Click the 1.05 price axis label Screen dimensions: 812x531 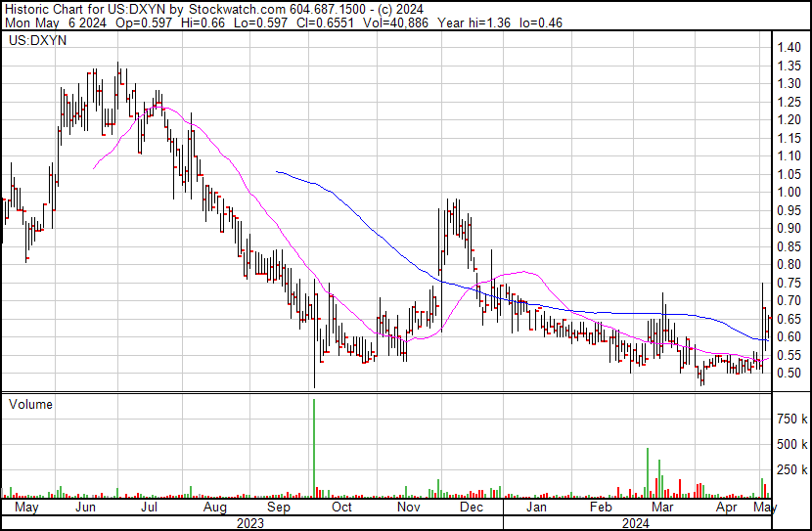click(x=789, y=174)
